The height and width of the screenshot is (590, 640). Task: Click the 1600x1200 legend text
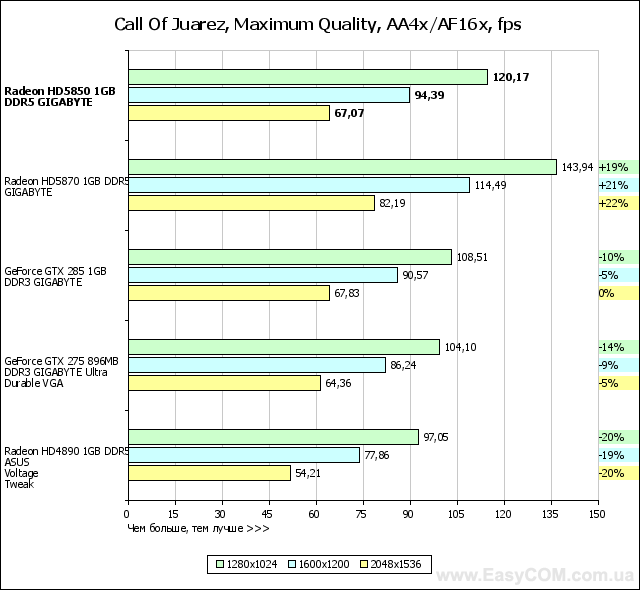point(324,564)
